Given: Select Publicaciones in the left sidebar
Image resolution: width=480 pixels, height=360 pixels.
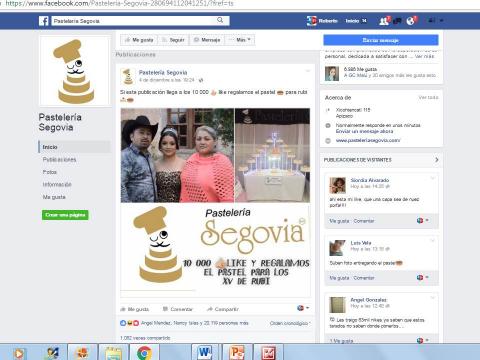Looking at the screenshot, I should click(59, 160).
